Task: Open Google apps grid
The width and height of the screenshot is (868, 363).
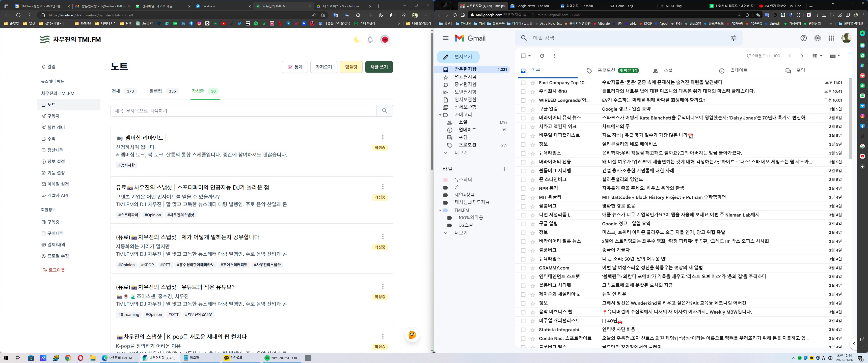Action: click(x=831, y=38)
